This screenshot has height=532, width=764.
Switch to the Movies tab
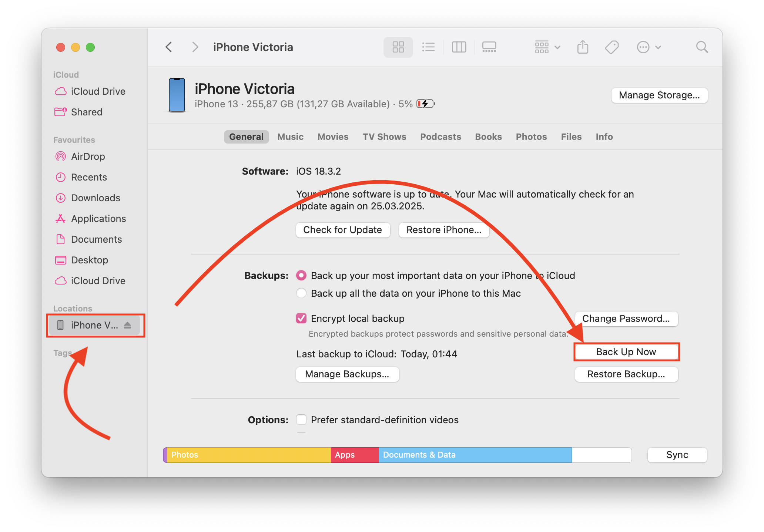tap(333, 137)
